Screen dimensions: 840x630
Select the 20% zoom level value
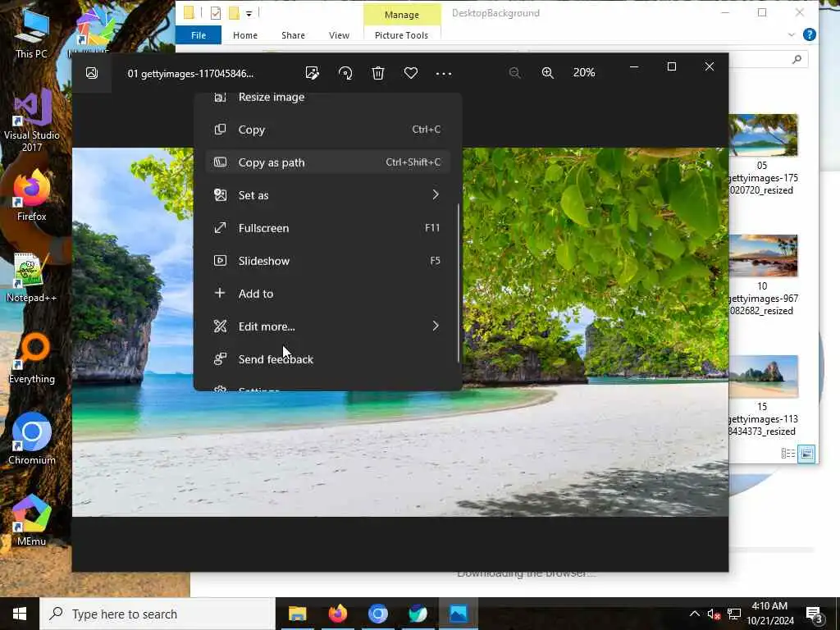pos(584,73)
